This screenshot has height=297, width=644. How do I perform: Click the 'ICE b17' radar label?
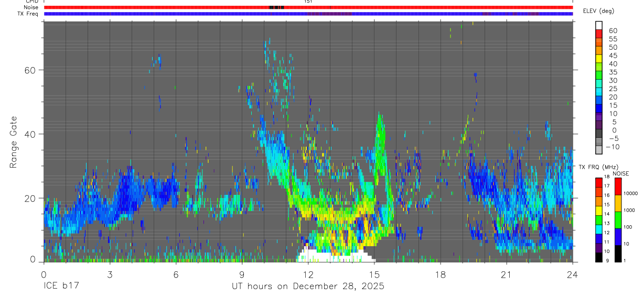61,287
